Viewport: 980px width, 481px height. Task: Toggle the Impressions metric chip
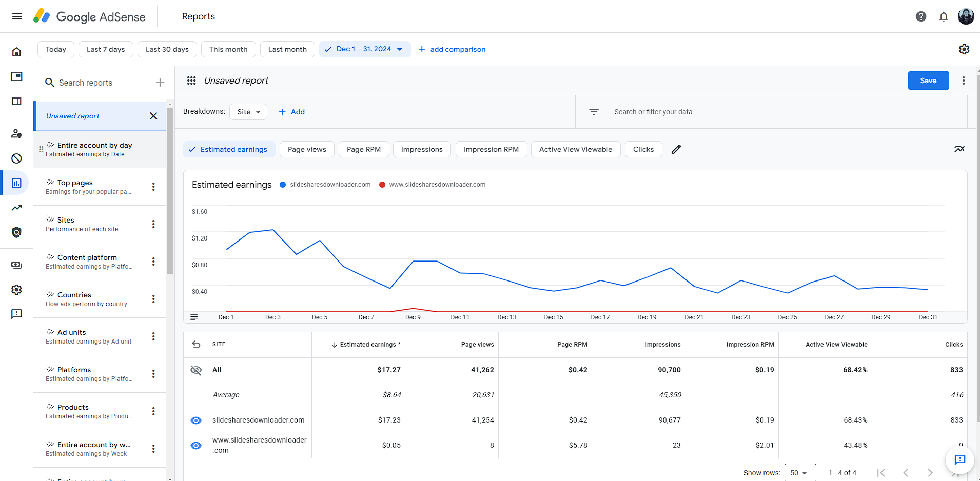click(422, 149)
